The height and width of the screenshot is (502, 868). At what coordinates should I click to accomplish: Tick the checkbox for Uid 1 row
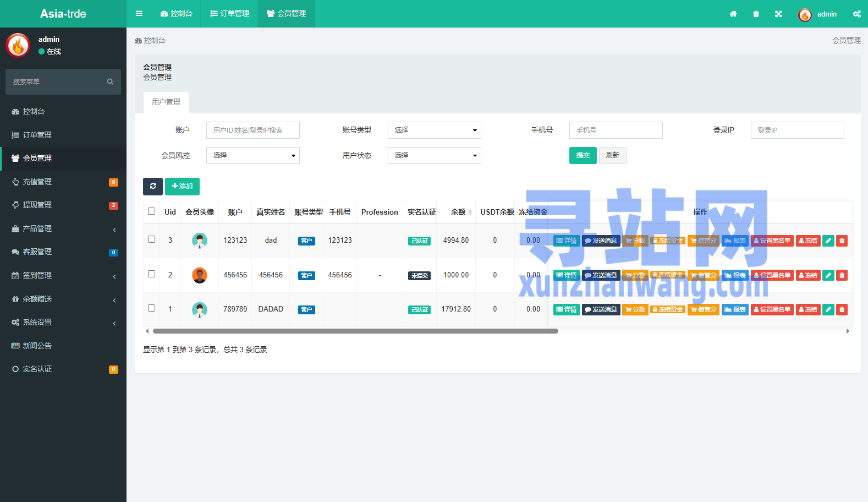coord(151,308)
